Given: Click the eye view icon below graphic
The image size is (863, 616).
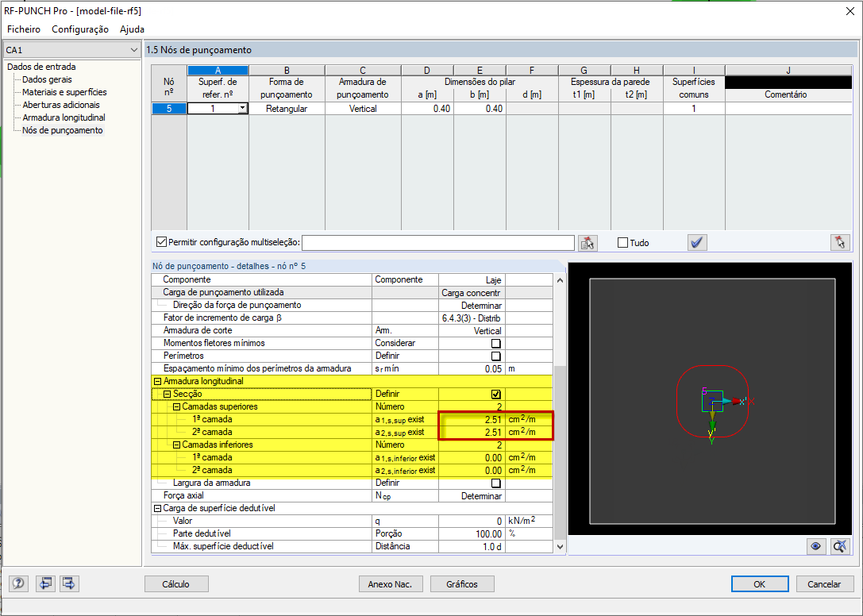Looking at the screenshot, I should 815,546.
